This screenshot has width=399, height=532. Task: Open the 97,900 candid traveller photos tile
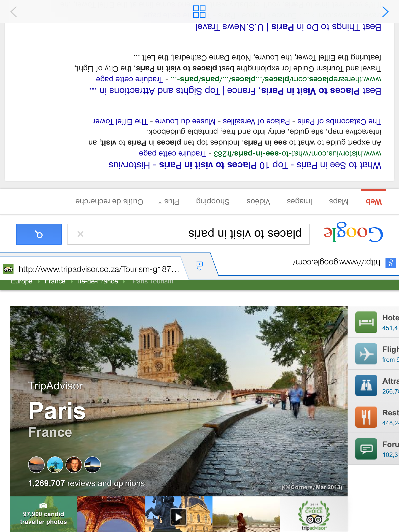[x=43, y=514]
